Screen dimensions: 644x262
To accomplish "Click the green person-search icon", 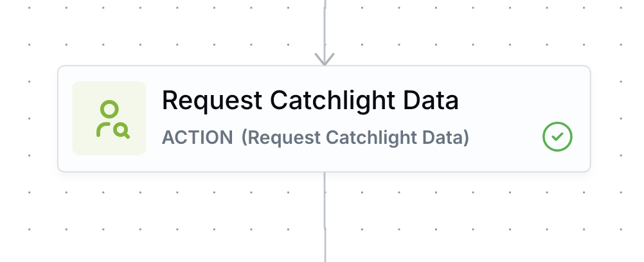I will click(112, 119).
